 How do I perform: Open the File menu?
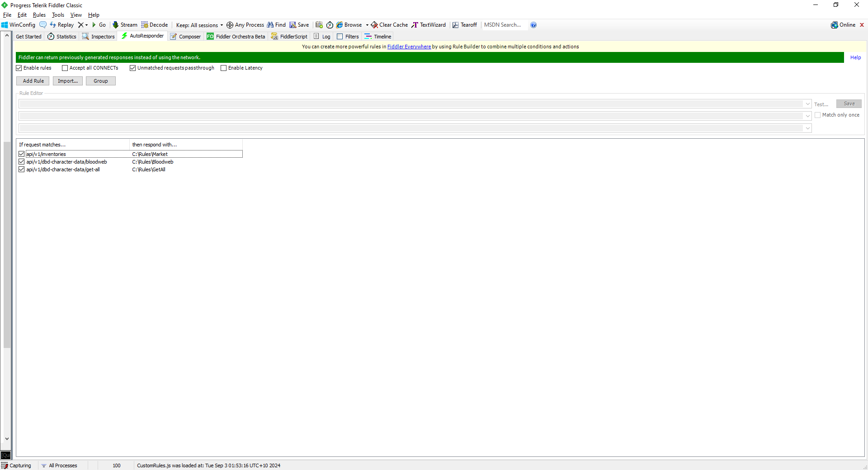point(7,15)
